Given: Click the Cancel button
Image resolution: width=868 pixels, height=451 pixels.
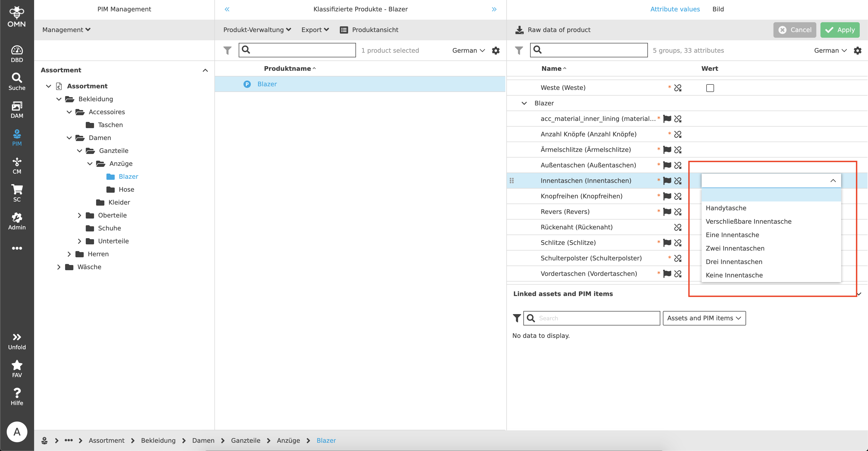Looking at the screenshot, I should 795,30.
